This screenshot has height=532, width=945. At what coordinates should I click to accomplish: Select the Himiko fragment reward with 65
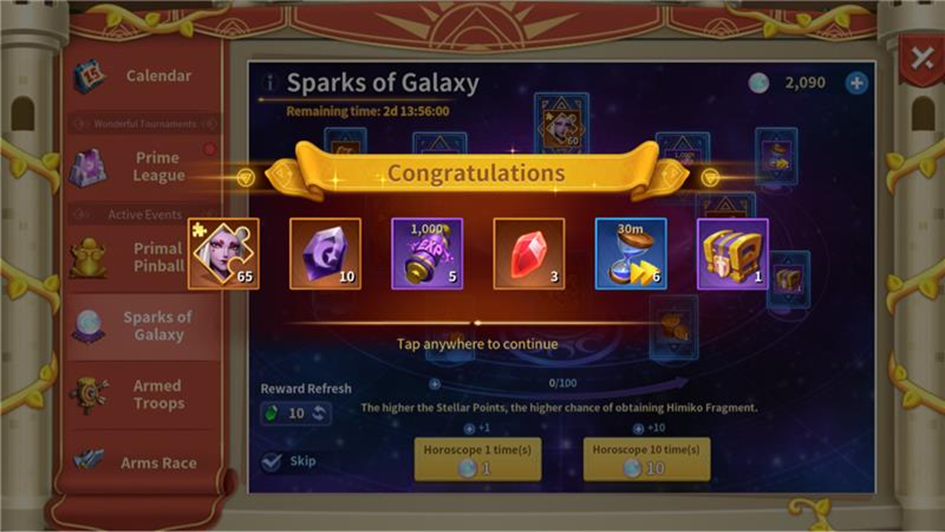click(224, 254)
